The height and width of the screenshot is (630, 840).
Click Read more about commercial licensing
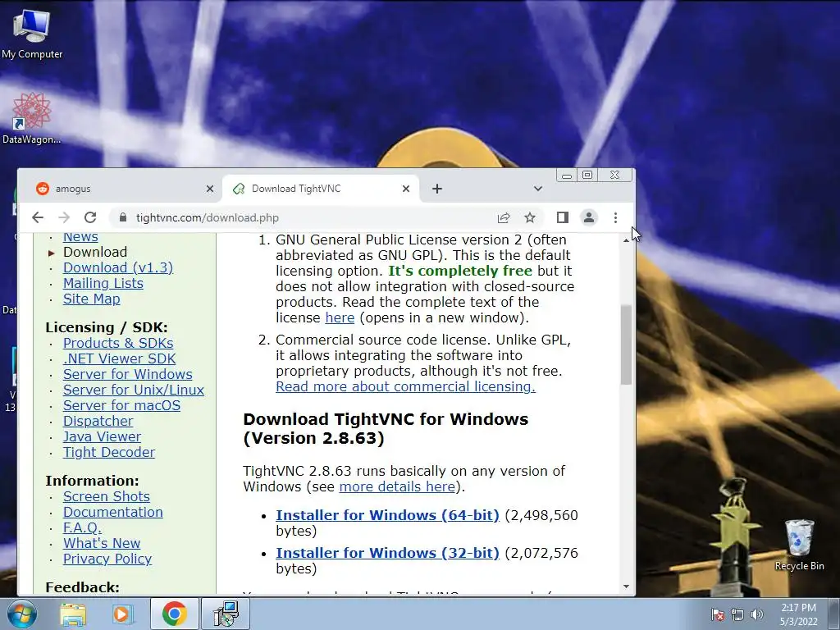pyautogui.click(x=405, y=386)
